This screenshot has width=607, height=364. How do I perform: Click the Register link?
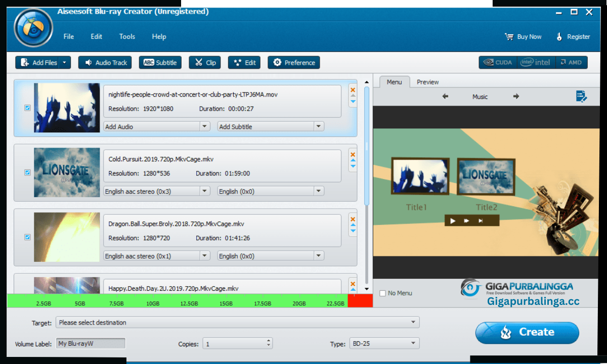(573, 36)
